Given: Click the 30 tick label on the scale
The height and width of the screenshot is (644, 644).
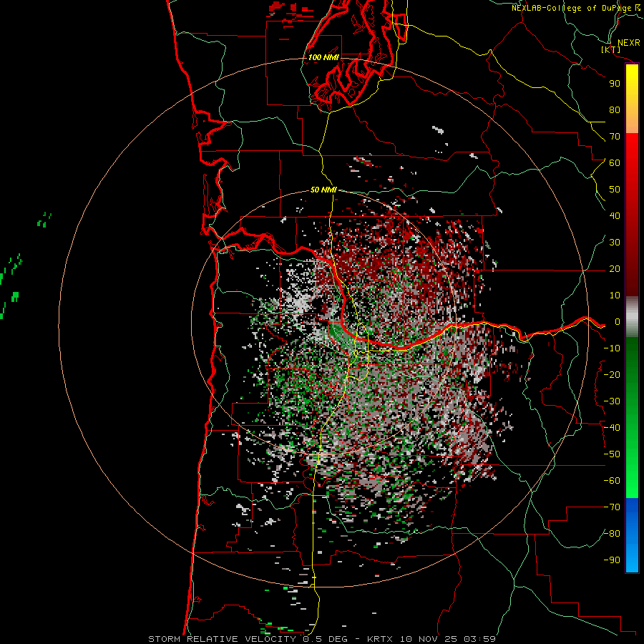Looking at the screenshot, I should pos(615,243).
